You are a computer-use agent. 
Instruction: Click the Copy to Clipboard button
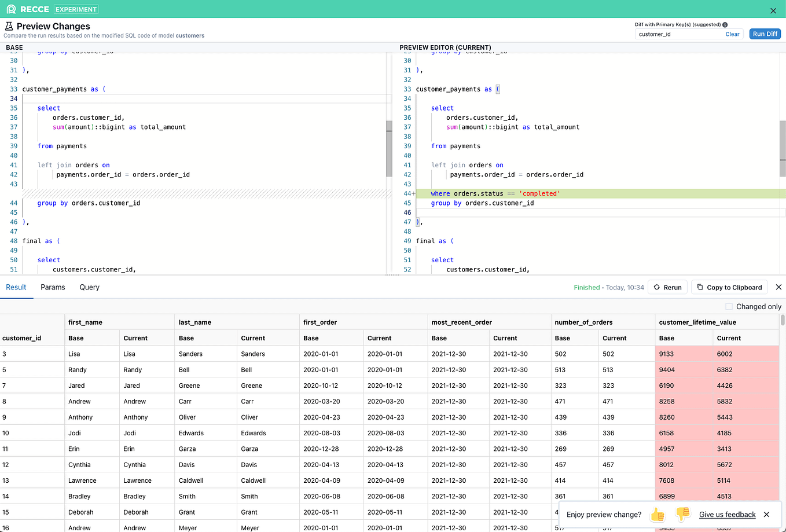point(729,287)
